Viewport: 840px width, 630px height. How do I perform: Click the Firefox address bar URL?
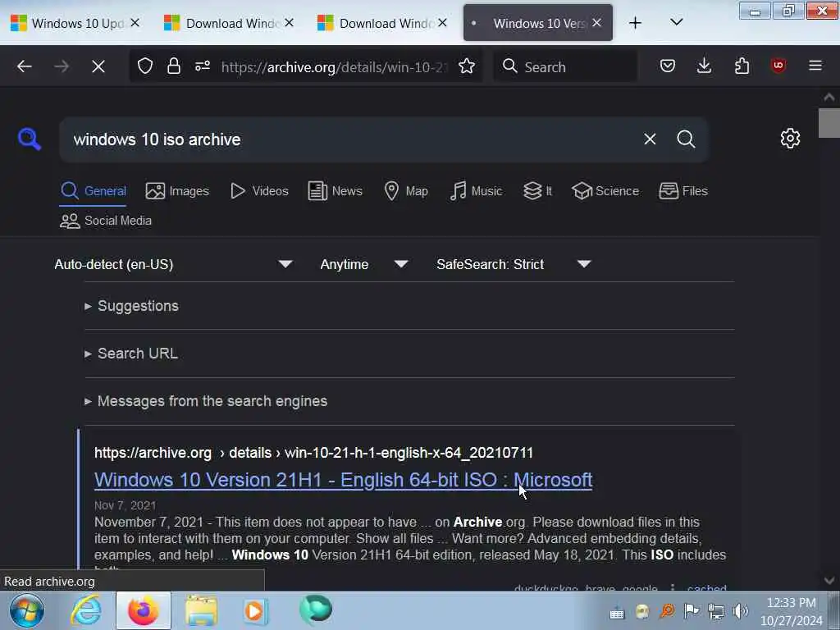pyautogui.click(x=335, y=67)
